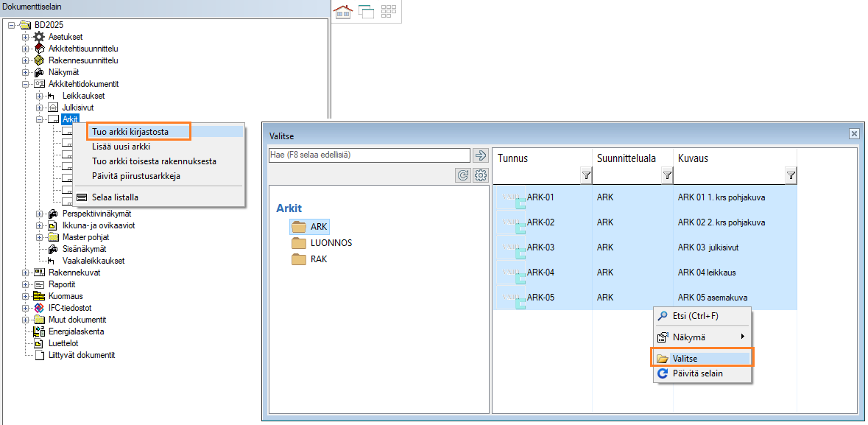Click the filter icon in Tunnus column

586,175
